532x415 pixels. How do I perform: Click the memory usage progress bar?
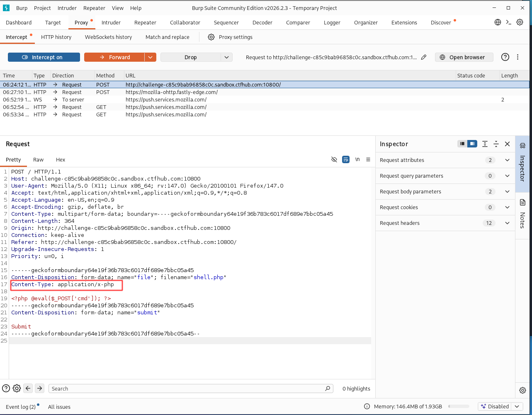point(459,407)
